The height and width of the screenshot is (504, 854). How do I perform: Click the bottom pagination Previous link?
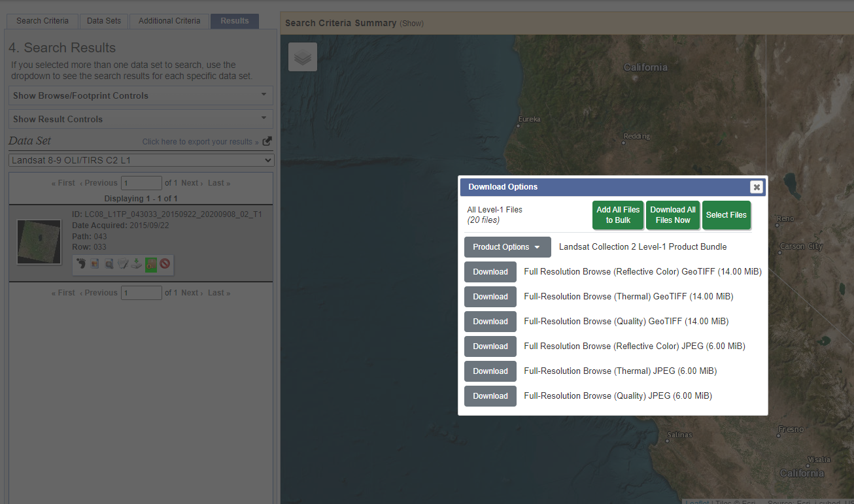tap(99, 293)
